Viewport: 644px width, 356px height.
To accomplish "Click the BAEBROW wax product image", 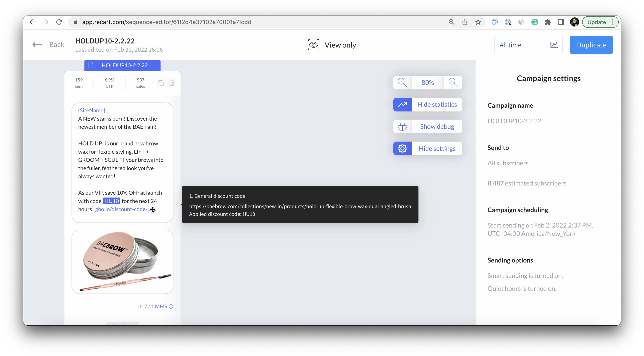I will coord(122,262).
